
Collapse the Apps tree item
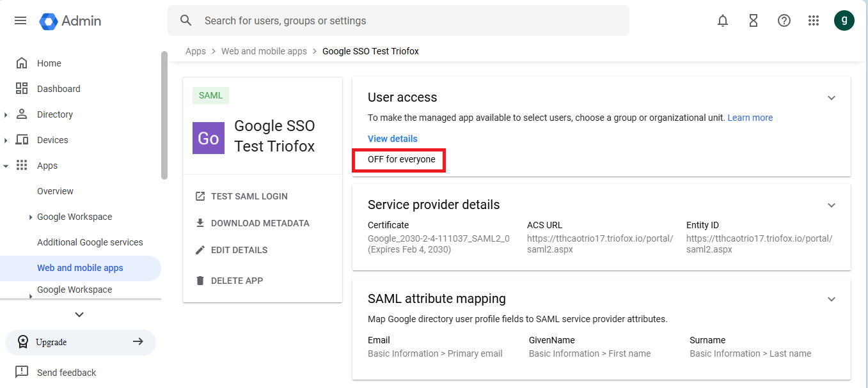(6, 166)
